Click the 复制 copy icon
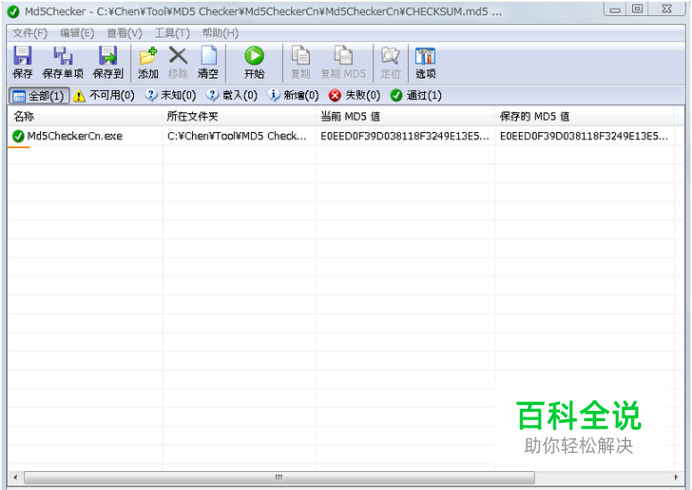This screenshot has width=692, height=490. (301, 56)
